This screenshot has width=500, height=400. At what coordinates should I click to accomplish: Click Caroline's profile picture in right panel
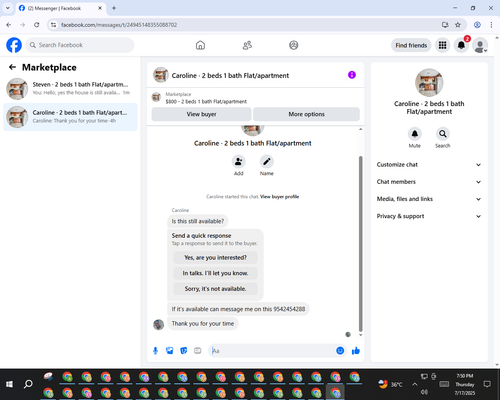coord(429,83)
